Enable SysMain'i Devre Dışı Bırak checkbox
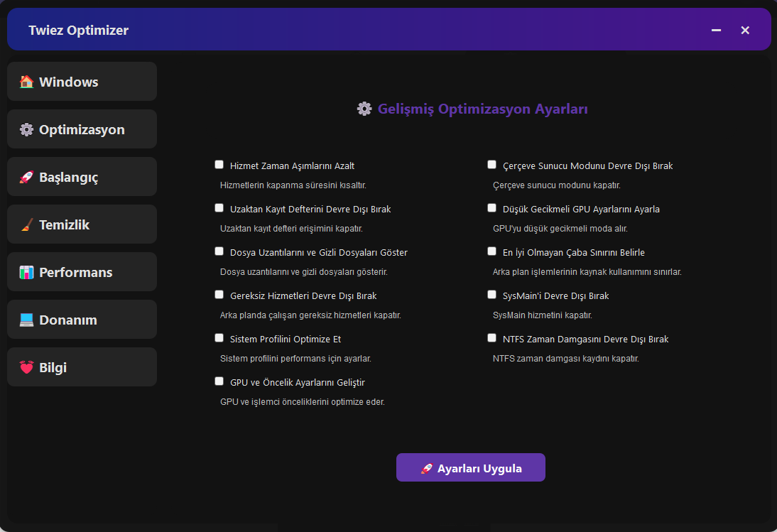 [x=491, y=295]
